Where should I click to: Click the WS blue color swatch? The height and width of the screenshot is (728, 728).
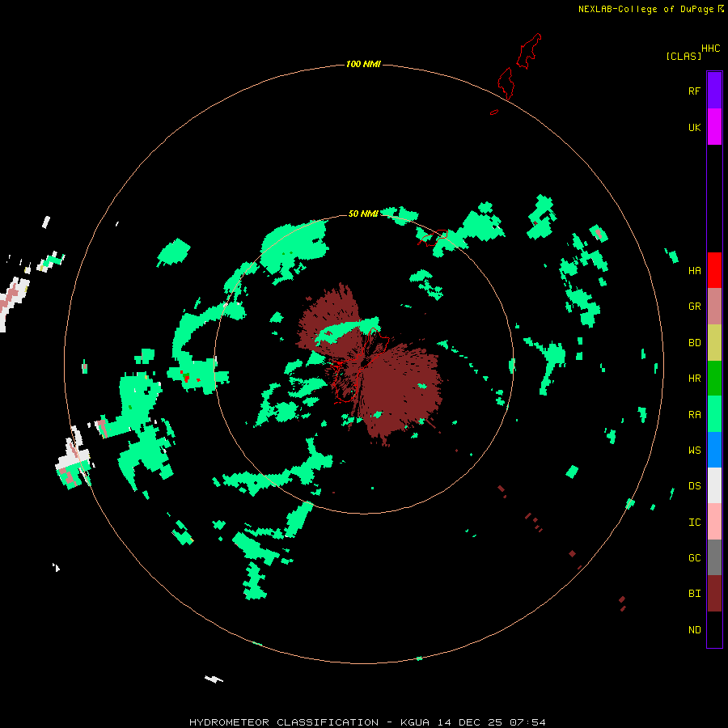coord(714,450)
